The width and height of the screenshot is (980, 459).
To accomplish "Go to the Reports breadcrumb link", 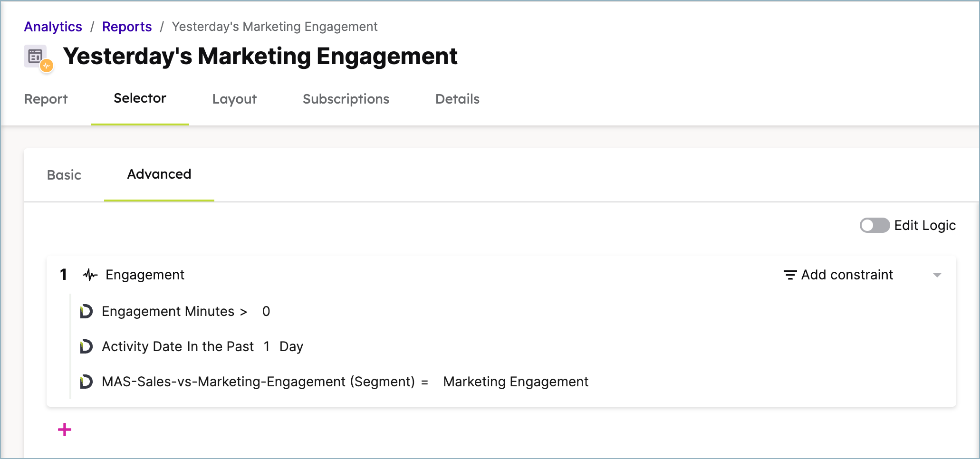I will tap(127, 27).
